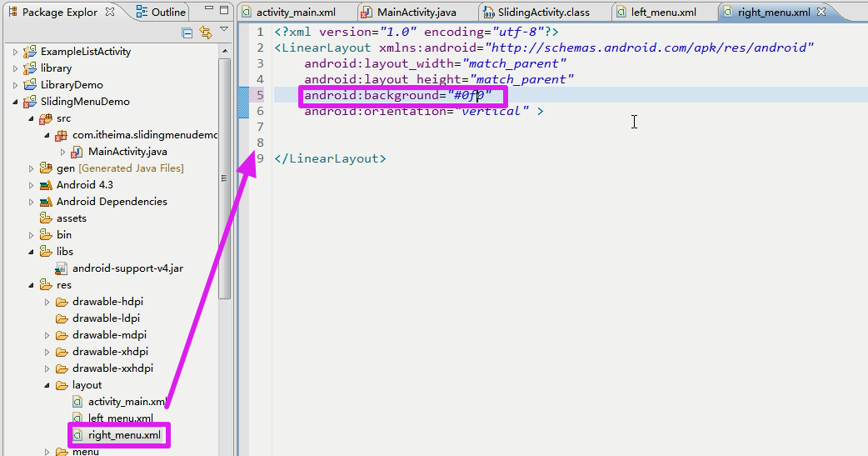
Task: Collapse the res folder
Action: tap(31, 285)
